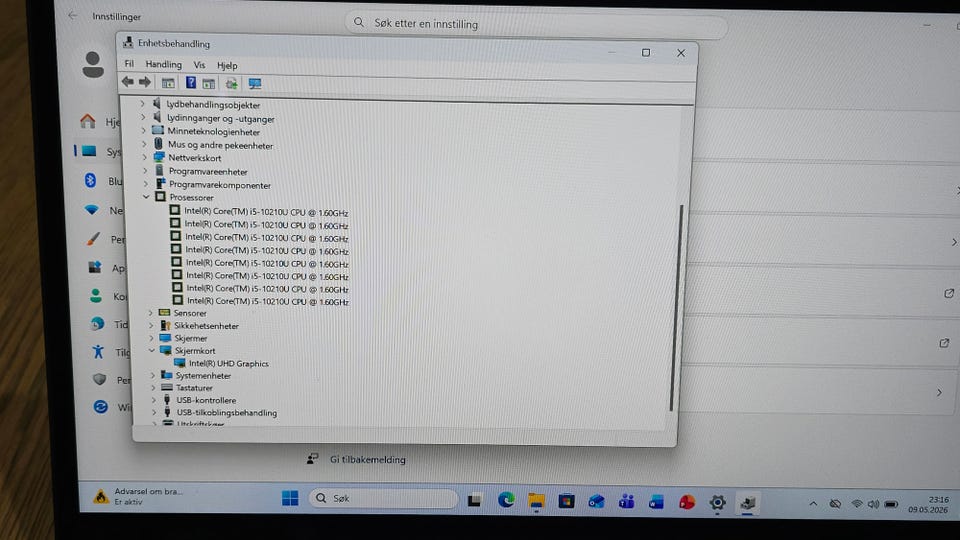This screenshot has height=540, width=960.
Task: Open the Privacy shield icon in Settings sidebar
Action: click(100, 379)
